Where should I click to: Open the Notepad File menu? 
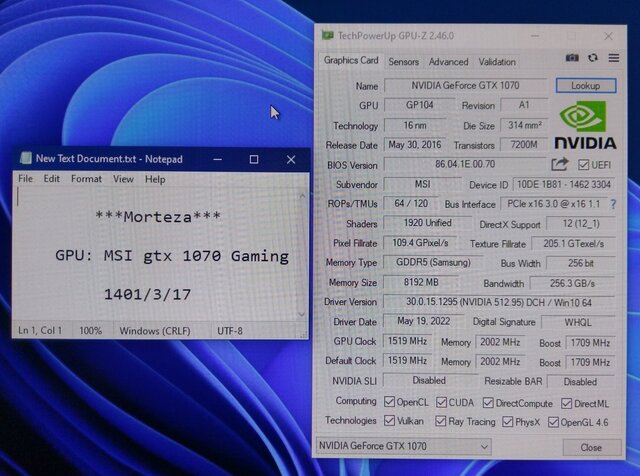click(x=25, y=179)
